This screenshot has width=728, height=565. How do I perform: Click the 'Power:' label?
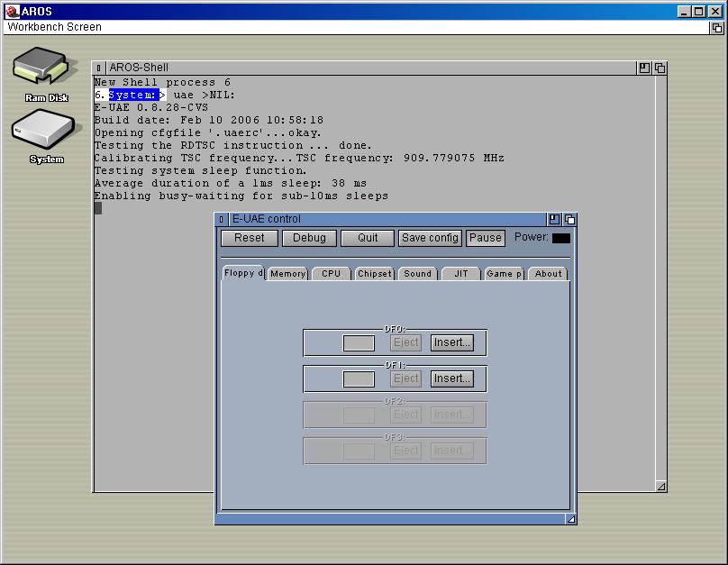pos(532,237)
